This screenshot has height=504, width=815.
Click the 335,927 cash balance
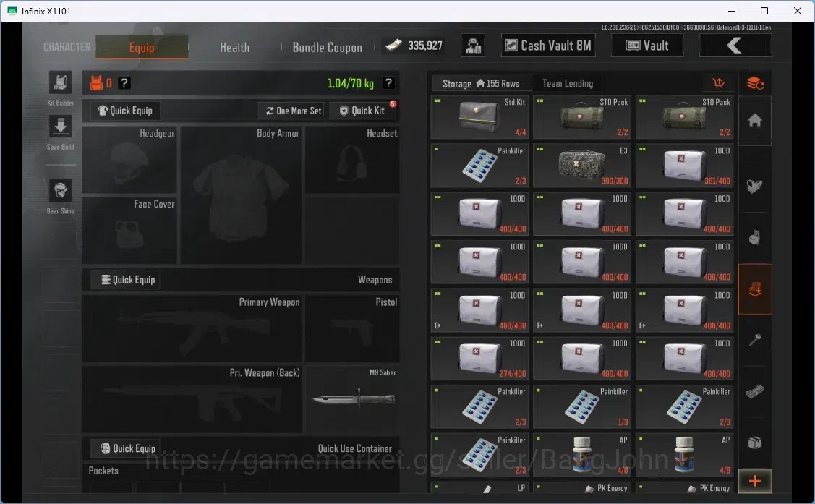pyautogui.click(x=414, y=46)
